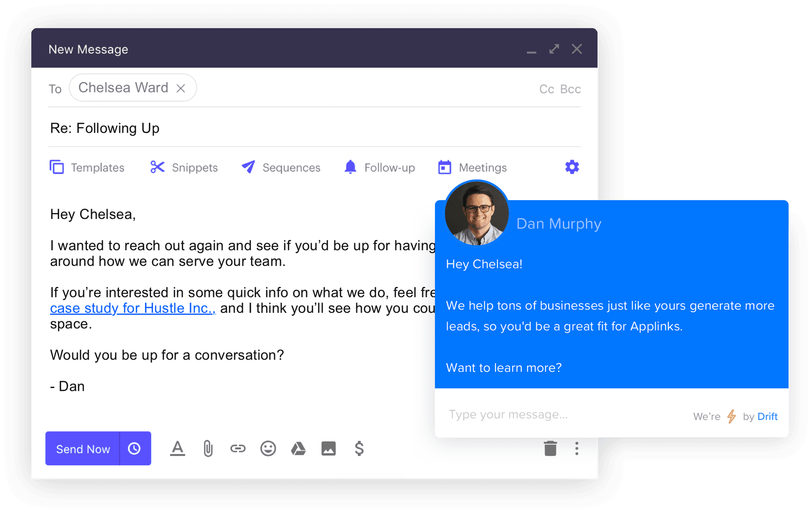
Task: Open the emoji picker
Action: (268, 448)
